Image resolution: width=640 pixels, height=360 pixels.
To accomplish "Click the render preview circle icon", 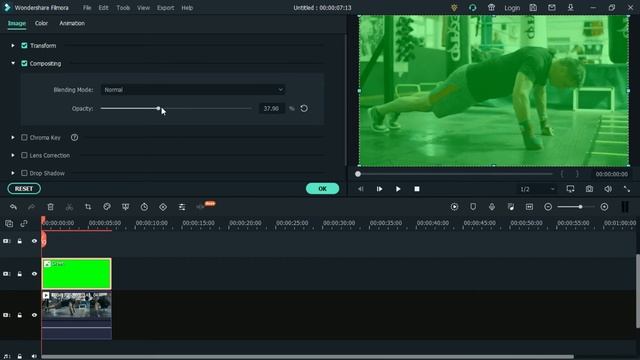I will (454, 207).
